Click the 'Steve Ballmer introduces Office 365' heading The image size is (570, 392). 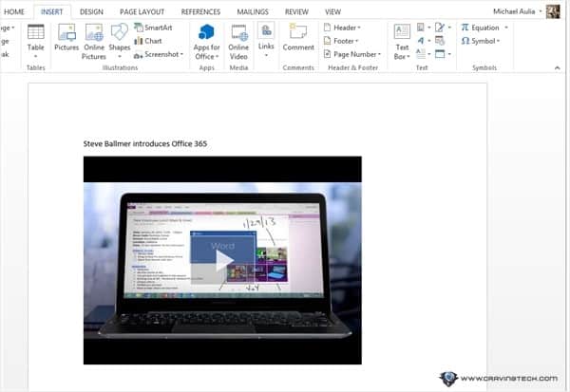point(145,144)
